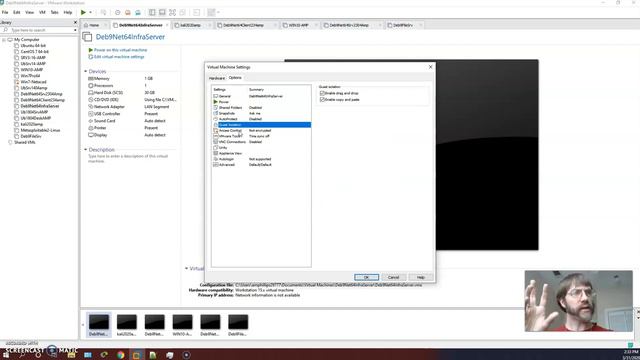Click the full screen mode toolbar icon

click(x=172, y=13)
